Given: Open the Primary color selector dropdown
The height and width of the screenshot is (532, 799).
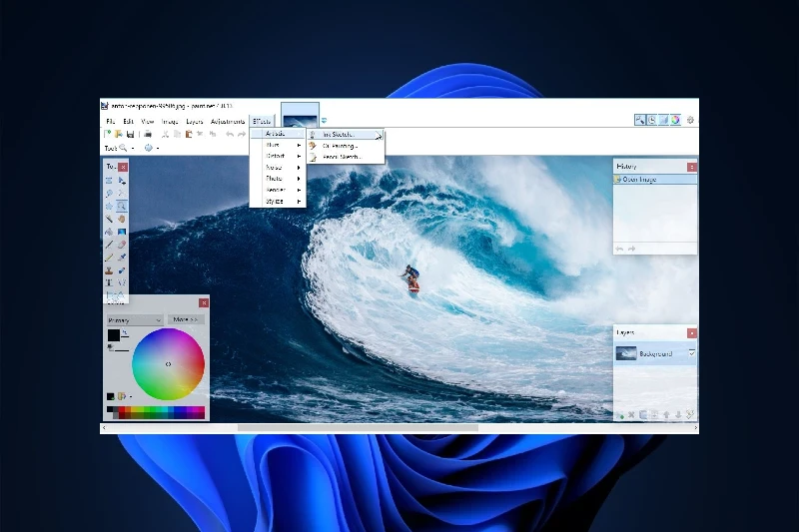Looking at the screenshot, I should tap(135, 320).
